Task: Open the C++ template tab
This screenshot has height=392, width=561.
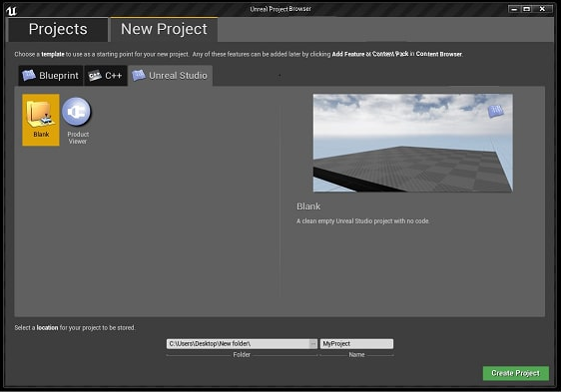Action: (106, 76)
